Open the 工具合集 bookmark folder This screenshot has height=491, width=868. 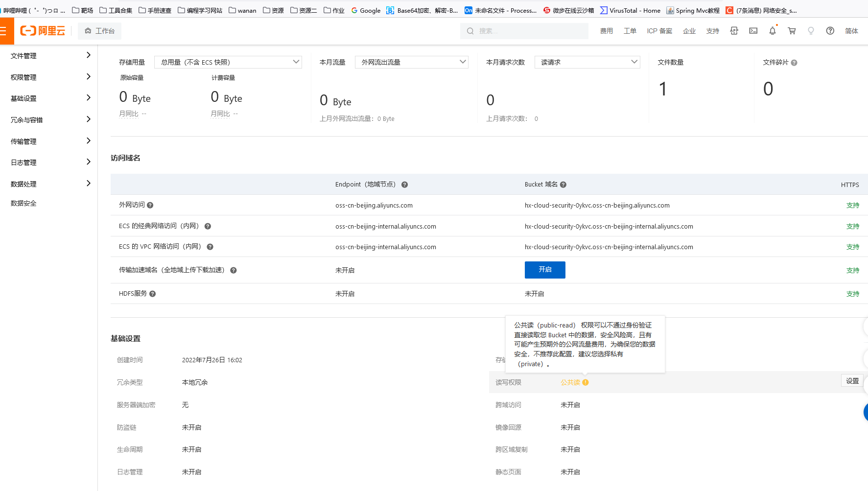click(116, 10)
